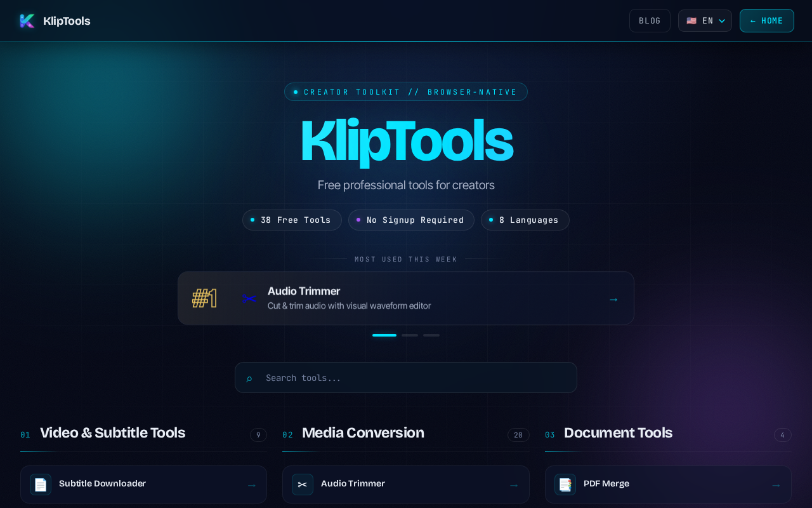This screenshot has width=812, height=508.
Task: Click the arrow on the Audio Trimmer list row
Action: (x=514, y=485)
